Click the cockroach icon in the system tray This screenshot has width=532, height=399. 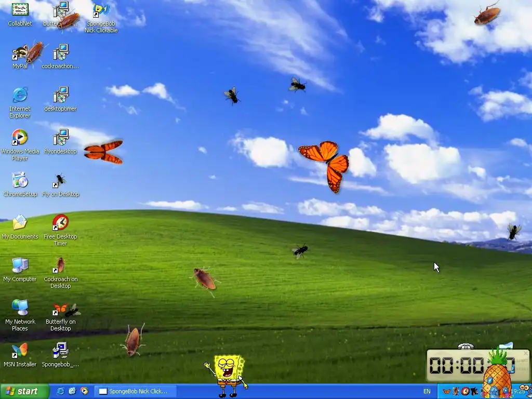click(x=456, y=392)
